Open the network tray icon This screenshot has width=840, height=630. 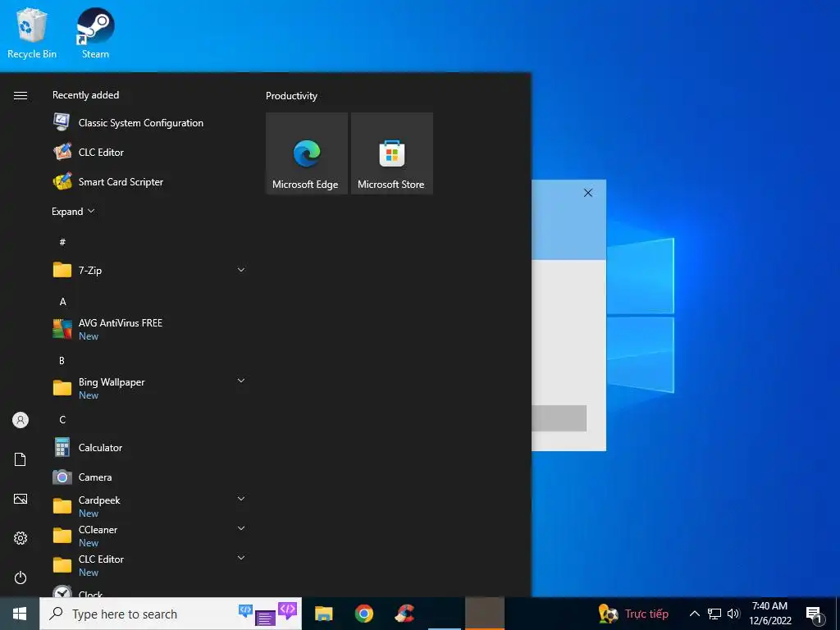pyautogui.click(x=714, y=614)
